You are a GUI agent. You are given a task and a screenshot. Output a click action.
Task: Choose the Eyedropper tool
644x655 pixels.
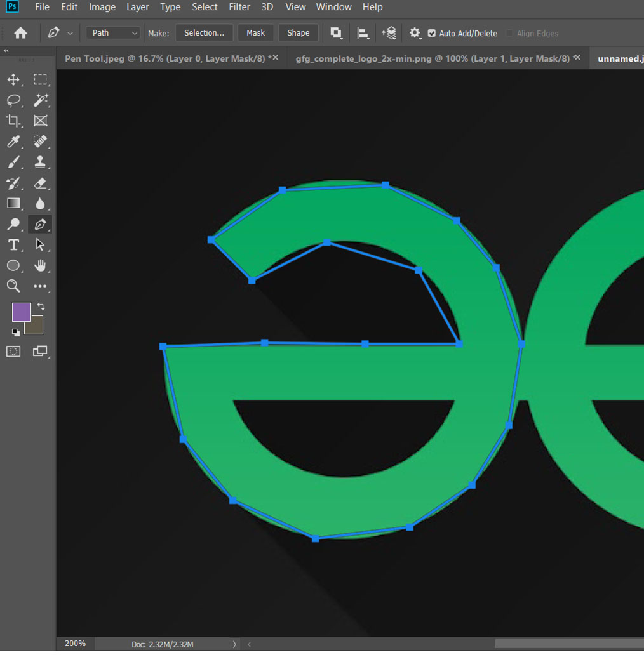[x=13, y=142]
